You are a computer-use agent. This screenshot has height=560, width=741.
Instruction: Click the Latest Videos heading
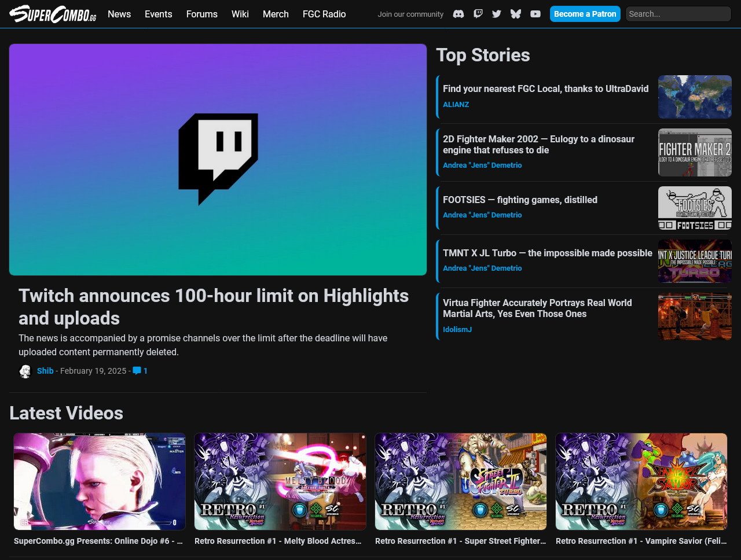[67, 413]
